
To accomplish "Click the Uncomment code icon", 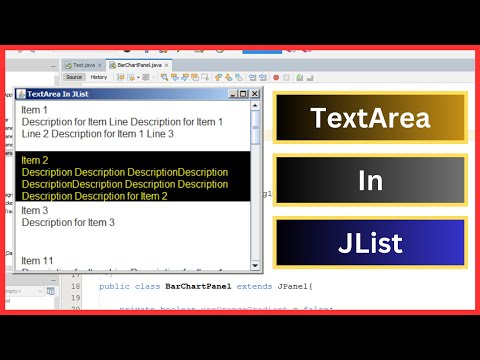I will 310,78.
